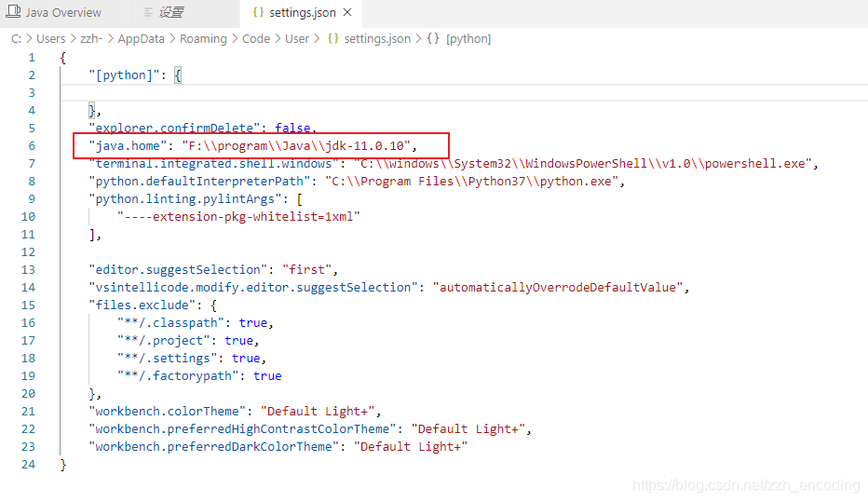Click the Python37 python.exe path value
Viewport: 868px width, 502px height.
point(471,182)
